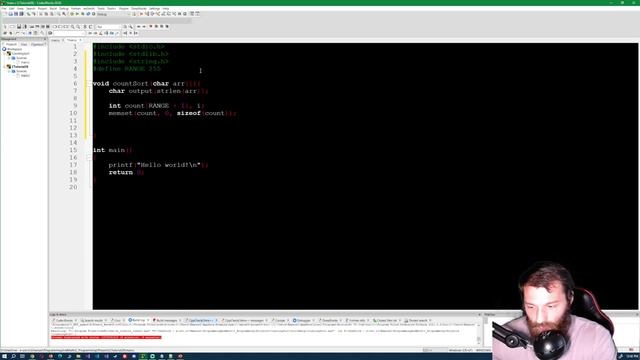Switch to the second main.c editor tab
The height and width of the screenshot is (360, 640).
coord(73,40)
